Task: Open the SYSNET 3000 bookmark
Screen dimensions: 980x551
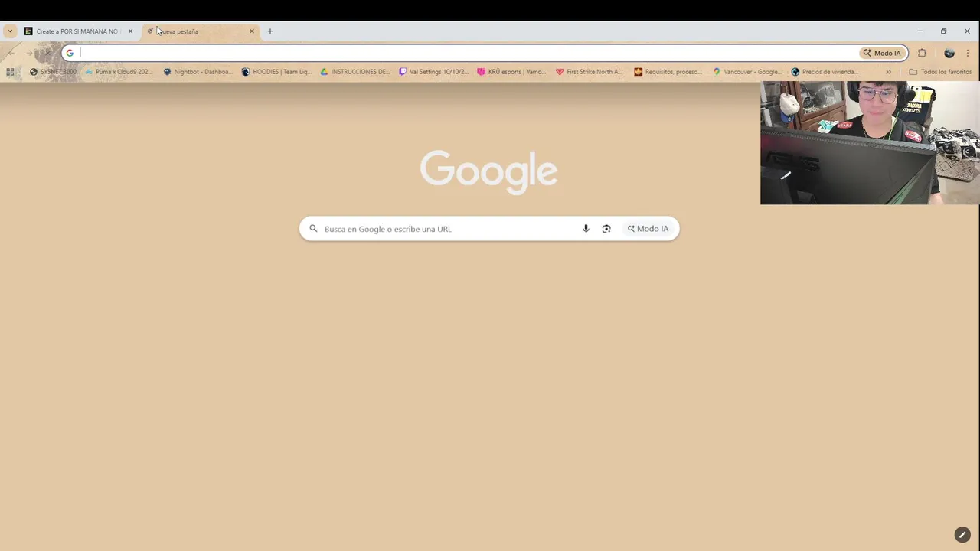Action: [x=53, y=72]
